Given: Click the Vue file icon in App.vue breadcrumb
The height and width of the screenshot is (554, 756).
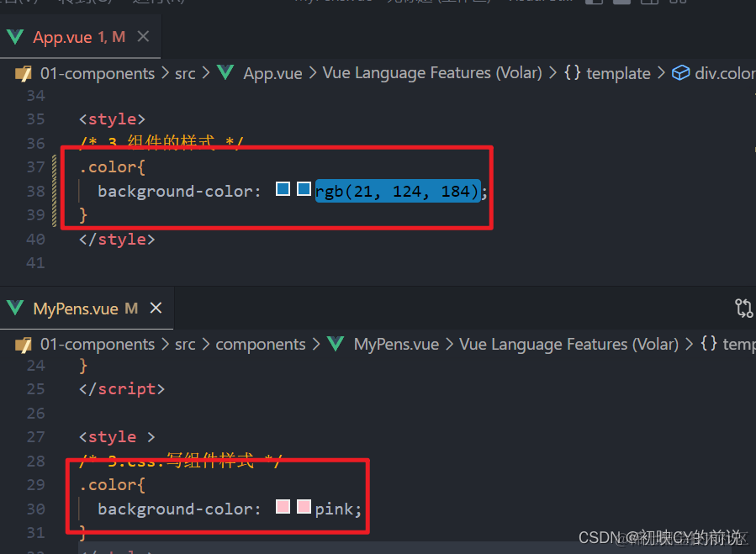Looking at the screenshot, I should (225, 73).
